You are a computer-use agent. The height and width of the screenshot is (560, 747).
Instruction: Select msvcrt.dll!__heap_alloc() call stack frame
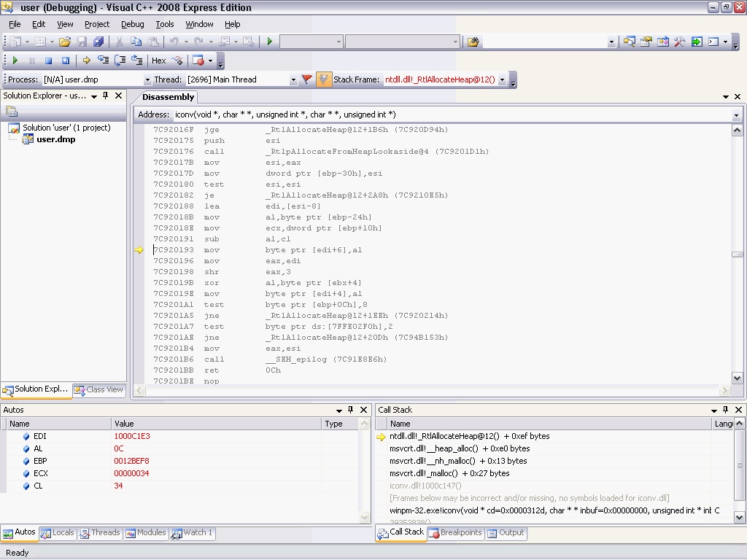tap(460, 448)
